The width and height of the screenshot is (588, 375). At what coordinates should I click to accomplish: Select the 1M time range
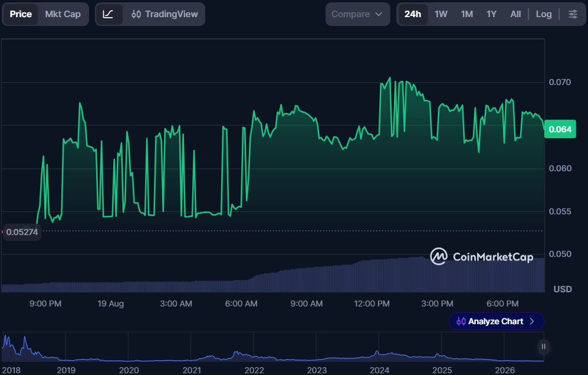click(467, 14)
